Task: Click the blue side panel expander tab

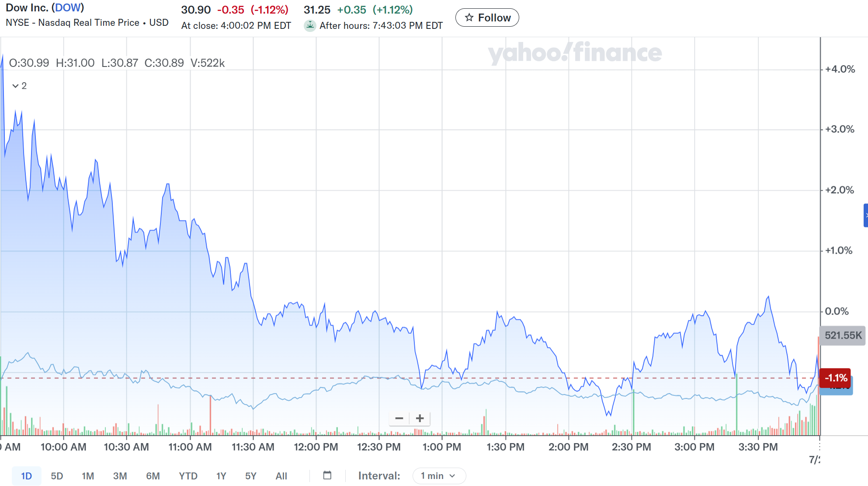Action: [x=866, y=215]
